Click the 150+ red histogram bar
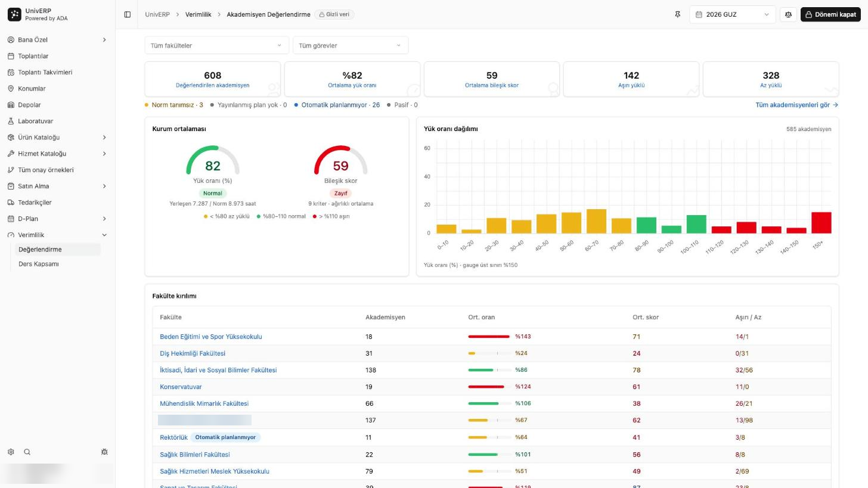This screenshot has height=488, width=868. (x=821, y=223)
